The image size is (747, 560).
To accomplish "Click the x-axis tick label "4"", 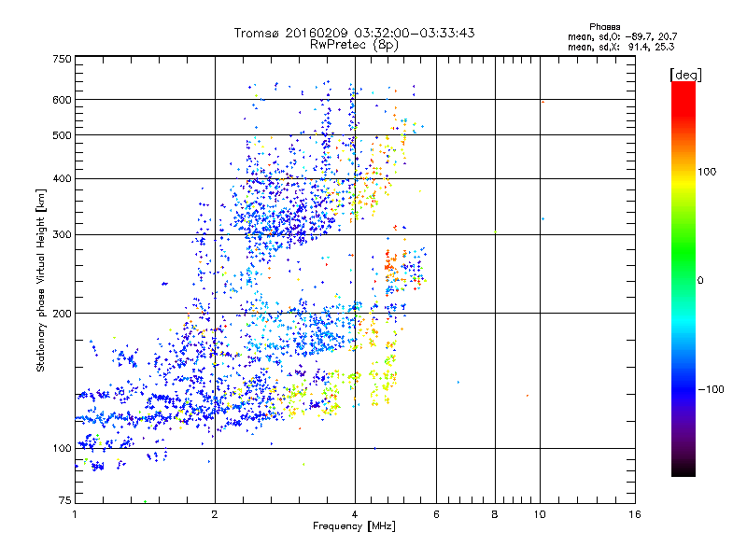I will coord(355,514).
